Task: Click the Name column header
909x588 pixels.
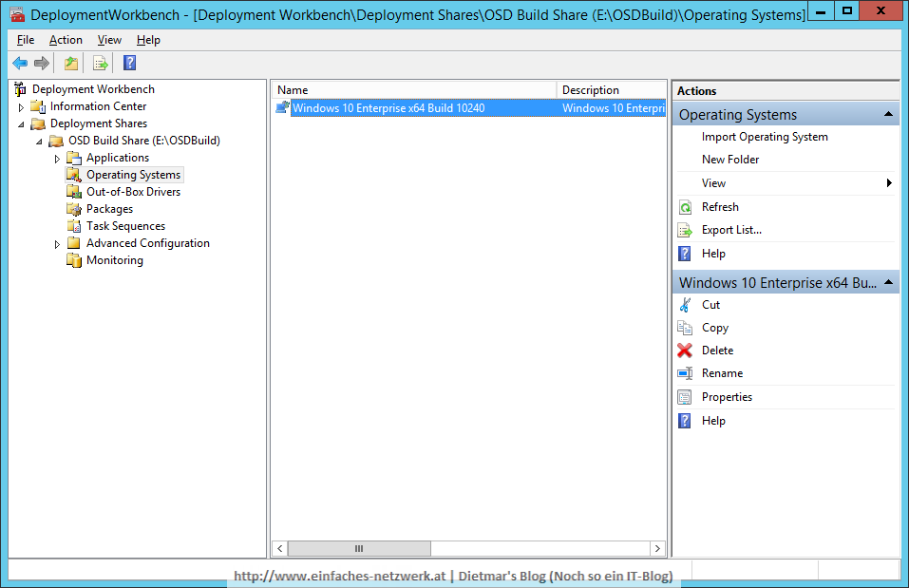Action: pos(414,90)
